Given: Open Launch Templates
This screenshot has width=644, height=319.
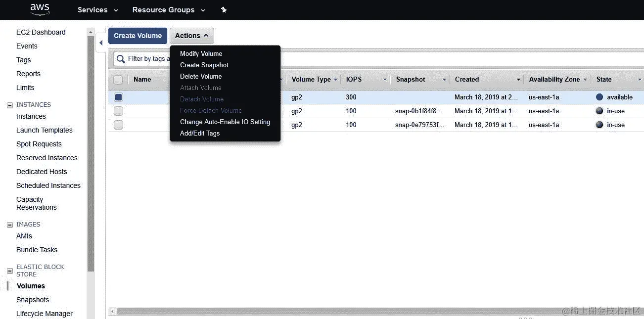Looking at the screenshot, I should pos(44,130).
